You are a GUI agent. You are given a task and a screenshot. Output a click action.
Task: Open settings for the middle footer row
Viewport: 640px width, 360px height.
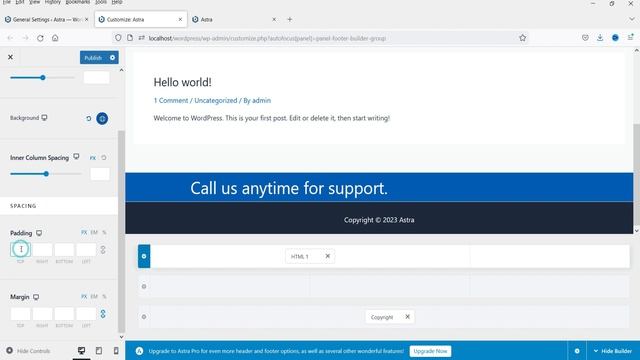144,287
